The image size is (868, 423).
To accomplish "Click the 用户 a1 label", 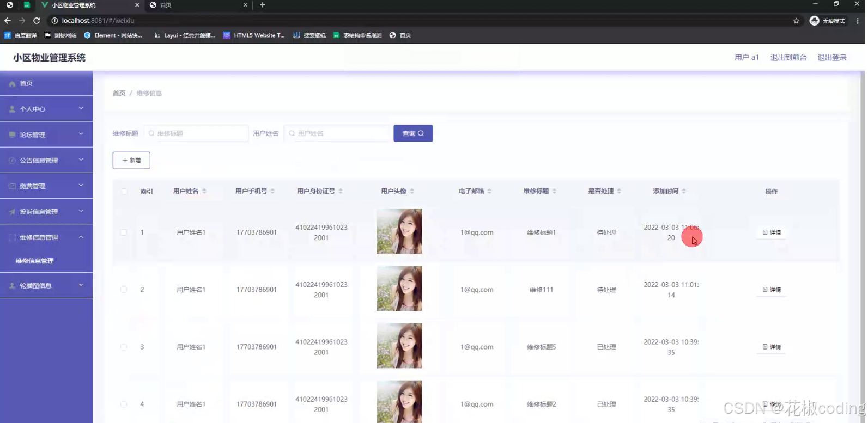I will (746, 58).
